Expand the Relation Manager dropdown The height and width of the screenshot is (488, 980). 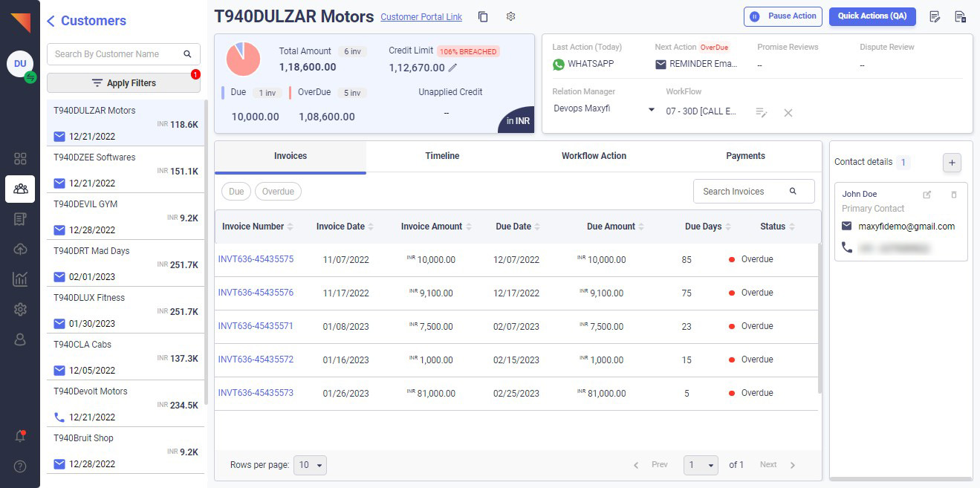point(651,109)
